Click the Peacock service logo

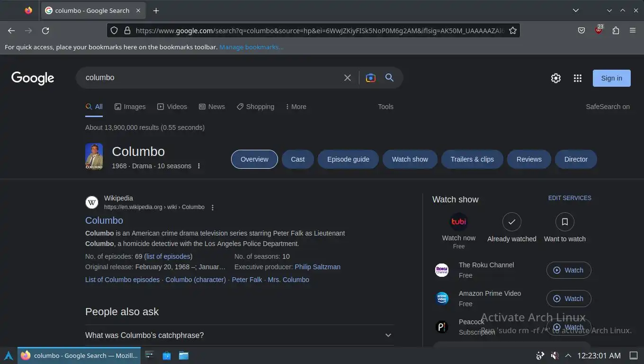click(x=442, y=327)
